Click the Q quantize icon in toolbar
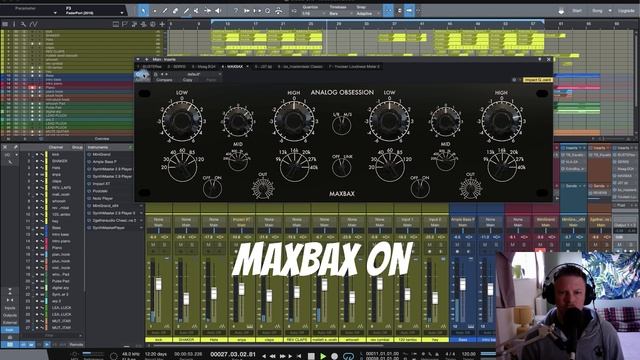The height and width of the screenshot is (360, 640). click(x=268, y=11)
